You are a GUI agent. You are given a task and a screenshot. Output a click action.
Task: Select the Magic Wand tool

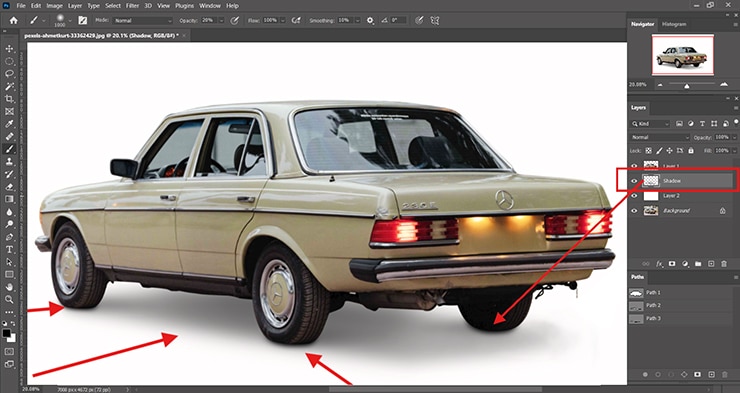coord(9,86)
